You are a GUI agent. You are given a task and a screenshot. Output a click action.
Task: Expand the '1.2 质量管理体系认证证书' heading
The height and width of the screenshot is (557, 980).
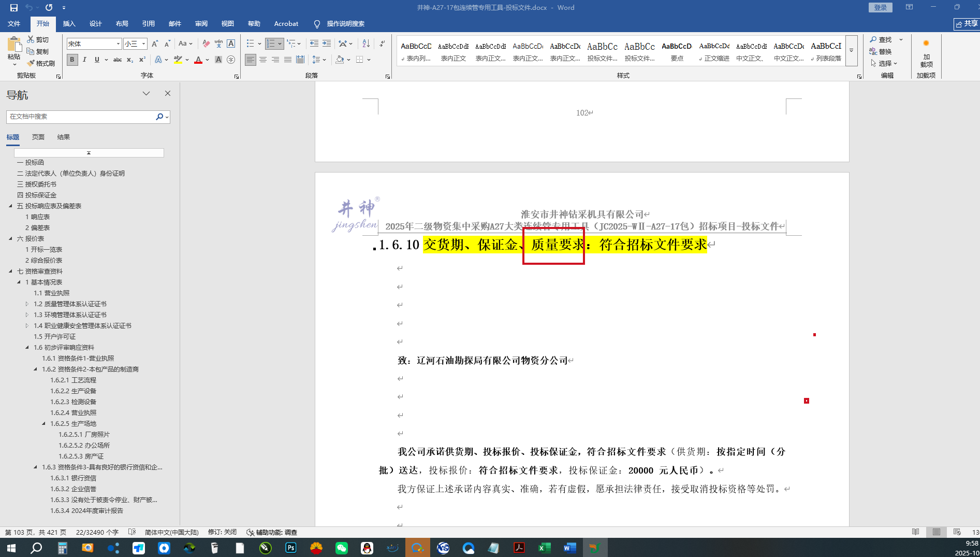[27, 304]
